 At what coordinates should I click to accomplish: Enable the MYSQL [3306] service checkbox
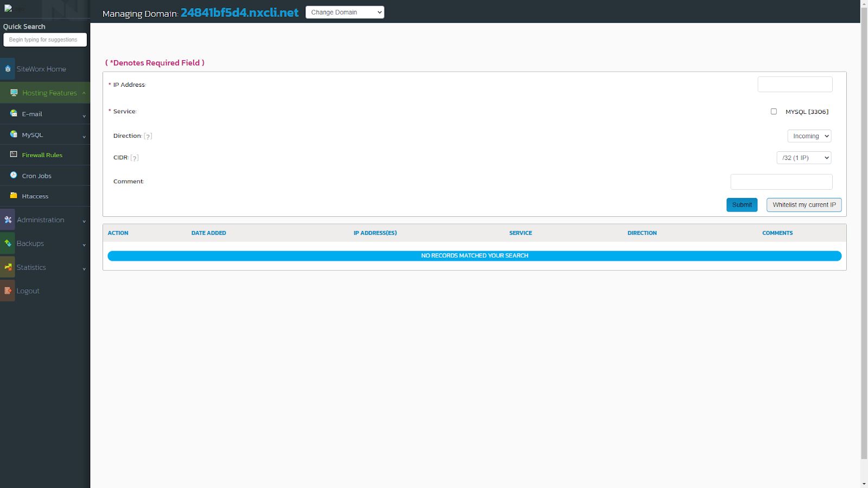click(774, 111)
